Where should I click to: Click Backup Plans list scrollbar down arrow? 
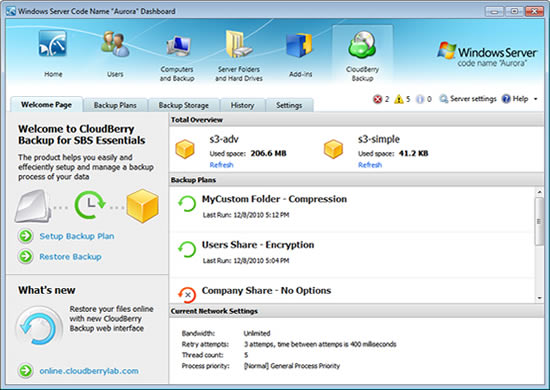click(x=539, y=298)
